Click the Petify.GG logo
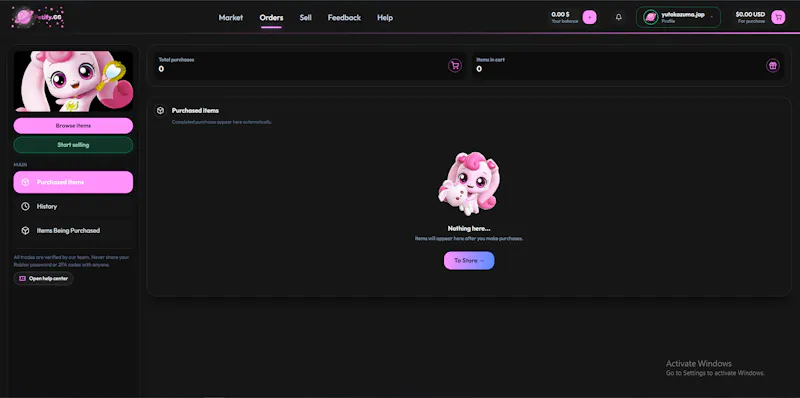 pyautogui.click(x=38, y=17)
